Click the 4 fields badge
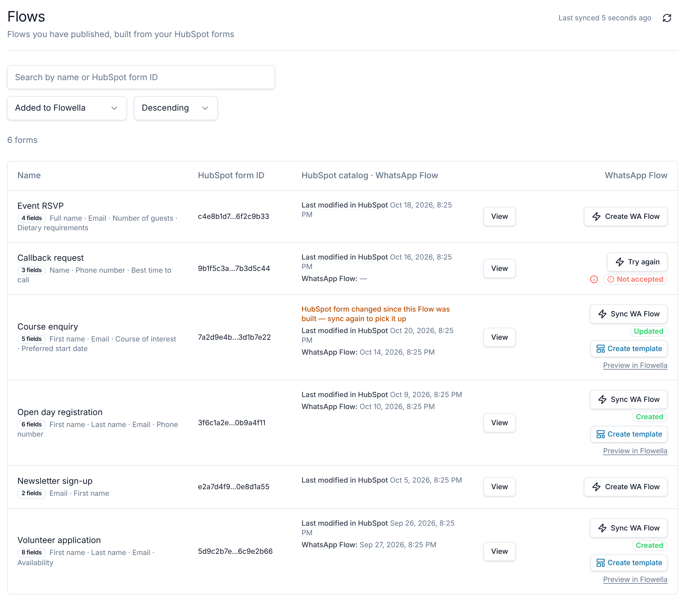685x616 pixels. click(31, 218)
